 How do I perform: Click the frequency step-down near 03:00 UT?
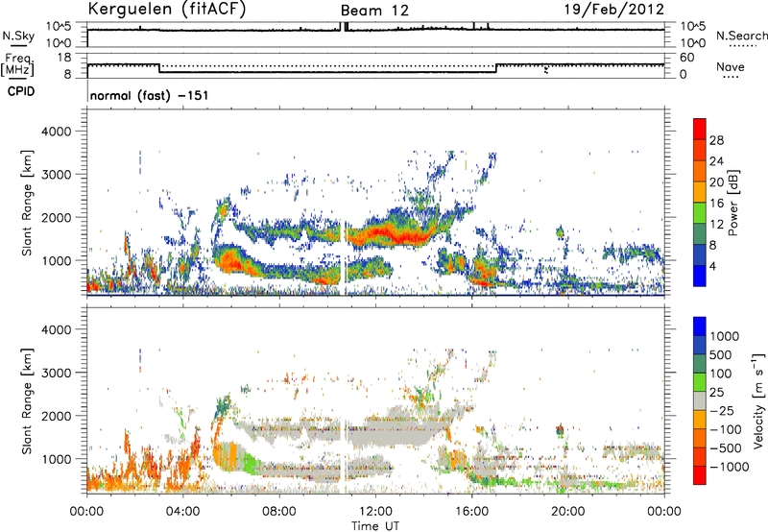tap(159, 68)
